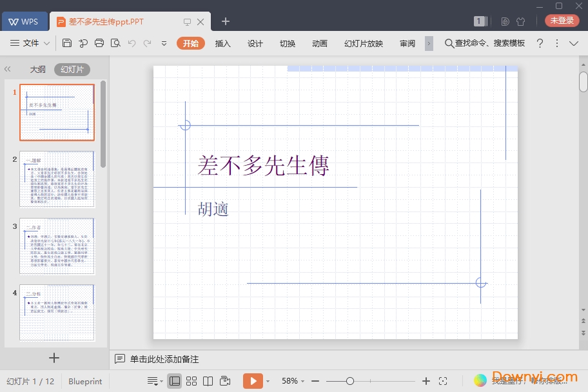The height and width of the screenshot is (392, 588).
Task: Click the Blueprint button in status bar
Action: (85, 381)
